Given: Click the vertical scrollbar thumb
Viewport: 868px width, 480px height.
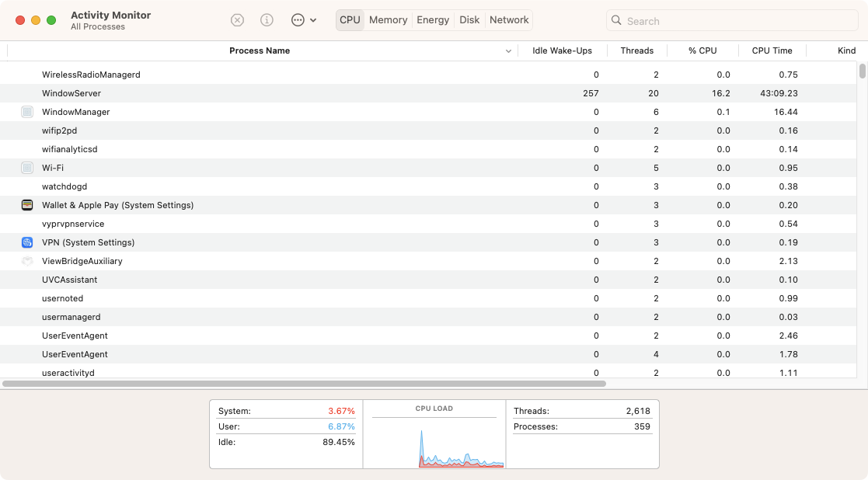Looking at the screenshot, I should pyautogui.click(x=863, y=71).
